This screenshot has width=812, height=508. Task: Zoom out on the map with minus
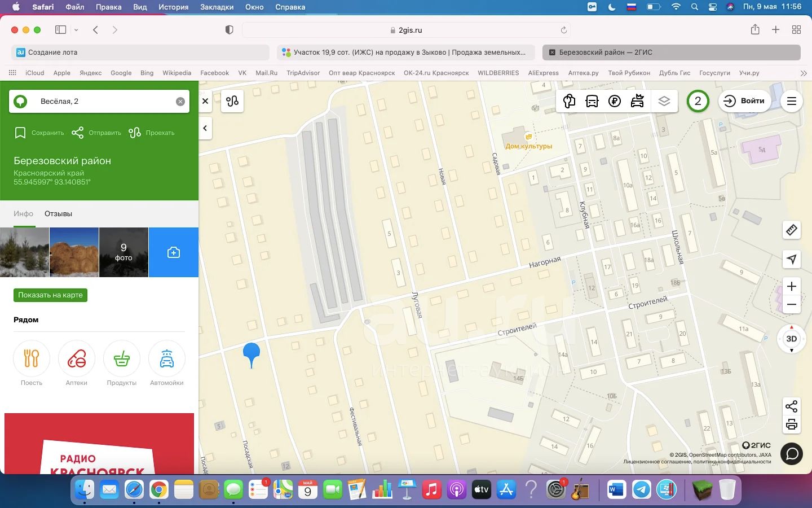click(792, 305)
